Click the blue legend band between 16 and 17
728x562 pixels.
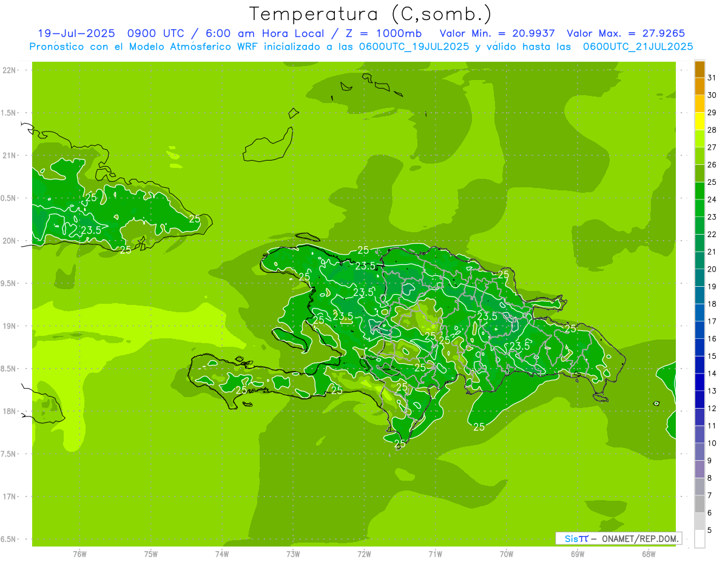[x=699, y=330]
